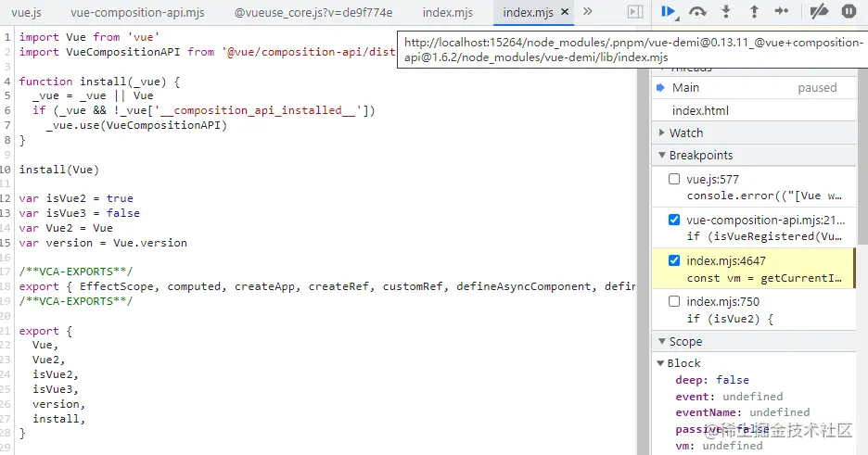Open the first index.mjs tab
Image resolution: width=868 pixels, height=455 pixels.
(448, 12)
